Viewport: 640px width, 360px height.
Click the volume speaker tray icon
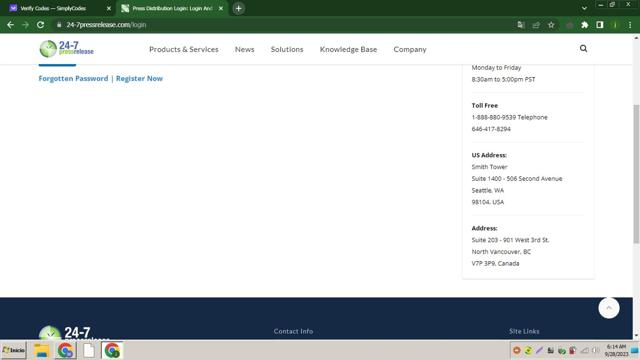(x=596, y=350)
